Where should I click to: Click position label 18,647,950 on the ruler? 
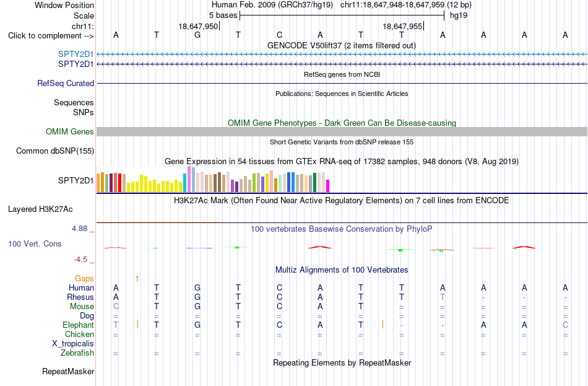click(198, 26)
